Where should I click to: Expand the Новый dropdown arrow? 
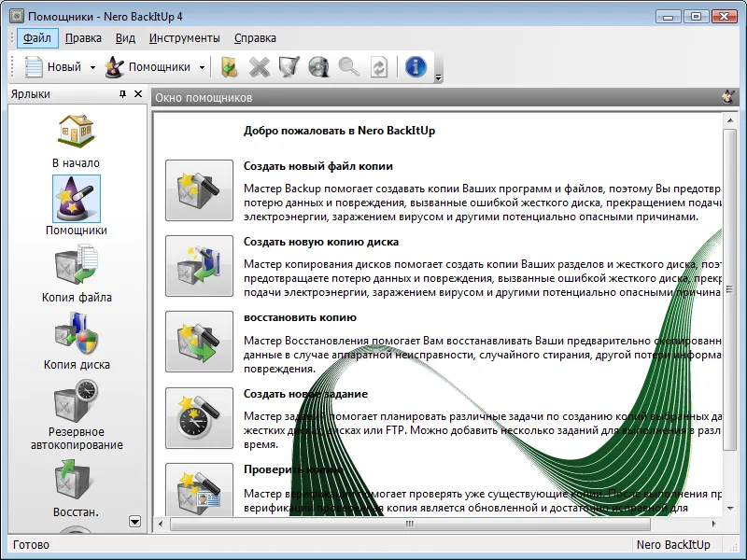[92, 67]
